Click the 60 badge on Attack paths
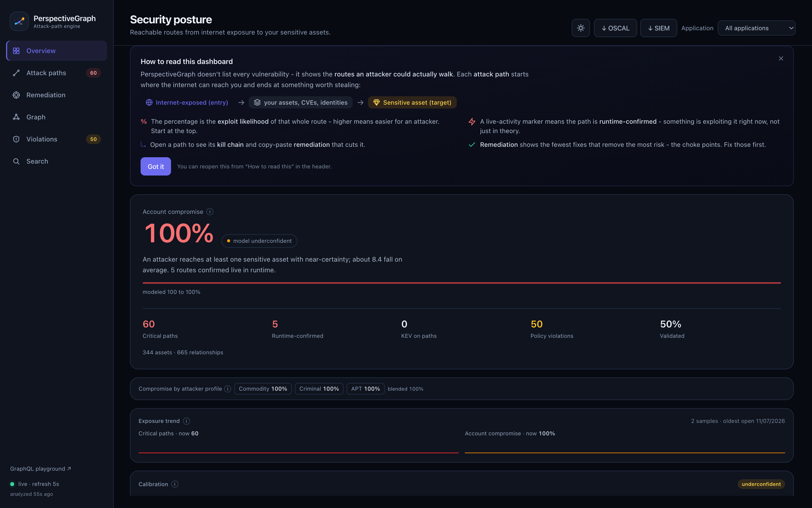This screenshot has height=508, width=812. point(93,73)
